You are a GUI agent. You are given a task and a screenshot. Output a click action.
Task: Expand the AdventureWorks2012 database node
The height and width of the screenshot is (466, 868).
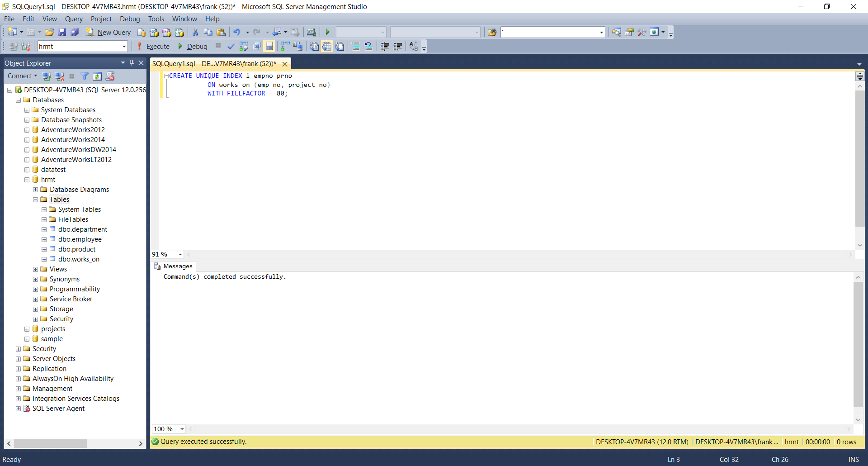(x=27, y=130)
